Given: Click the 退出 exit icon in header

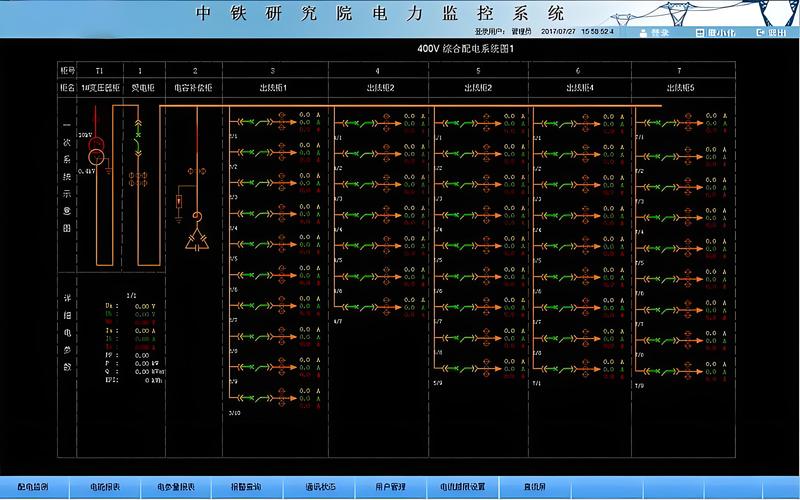Looking at the screenshot, I should coord(761,32).
